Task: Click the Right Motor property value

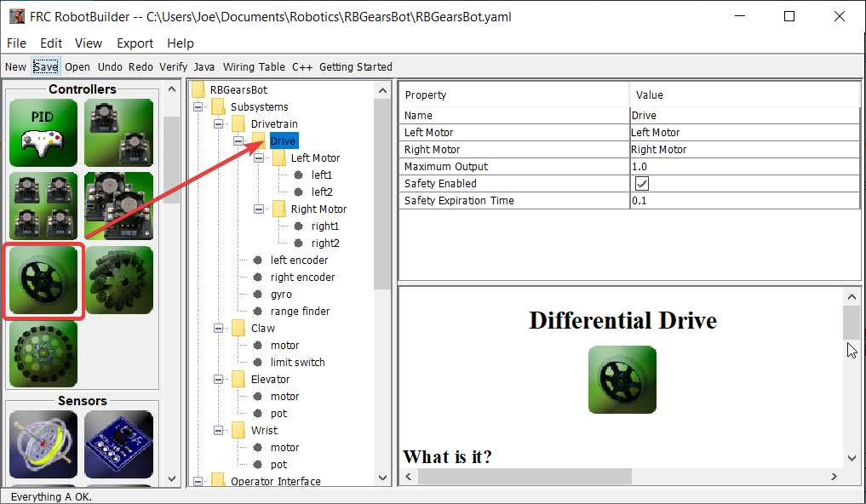Action: pyautogui.click(x=744, y=150)
